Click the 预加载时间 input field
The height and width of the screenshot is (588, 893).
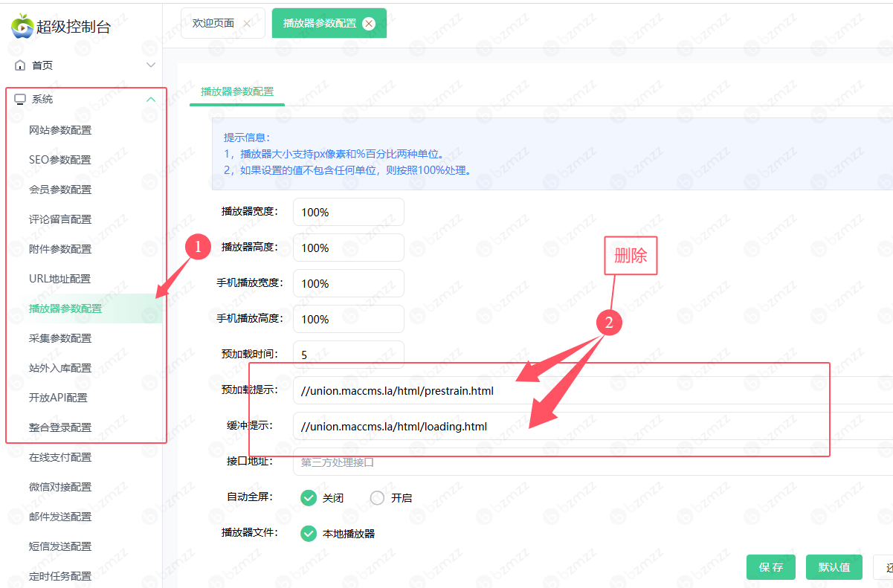click(349, 355)
